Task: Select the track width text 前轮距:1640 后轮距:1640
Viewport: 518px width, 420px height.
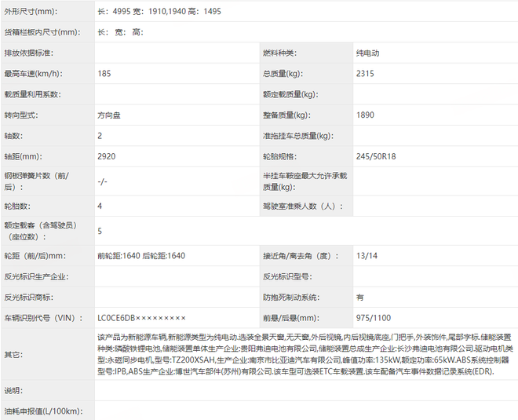Action: 141,256
